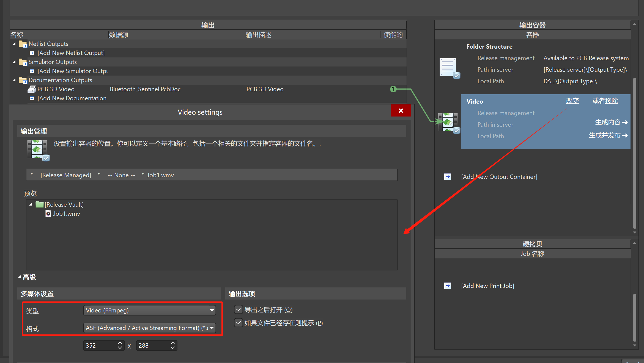Screen dimensions: 644x363
Task: Toggle the open after export checkbox
Action: point(238,310)
